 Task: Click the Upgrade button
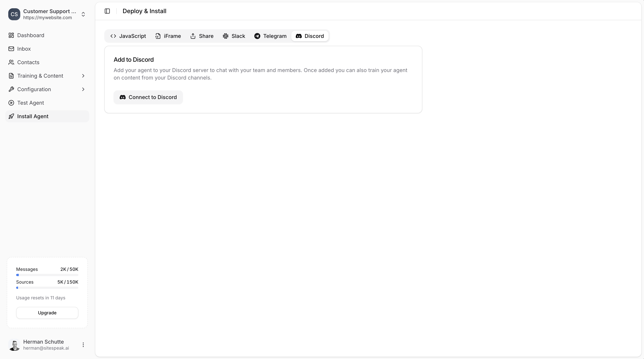47,313
